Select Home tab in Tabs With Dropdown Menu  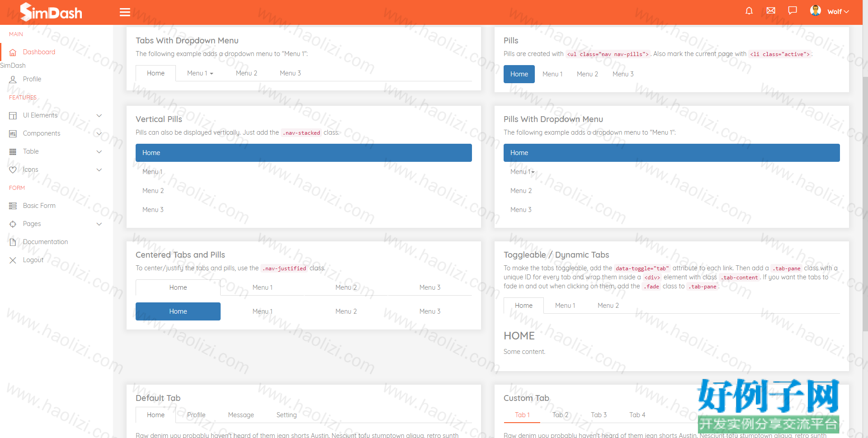coord(156,73)
